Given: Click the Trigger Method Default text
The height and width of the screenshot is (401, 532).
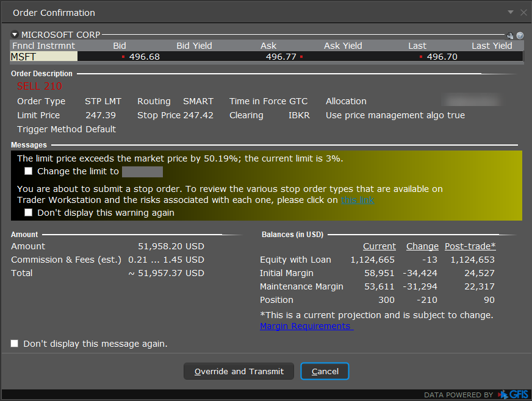Looking at the screenshot, I should [x=66, y=129].
